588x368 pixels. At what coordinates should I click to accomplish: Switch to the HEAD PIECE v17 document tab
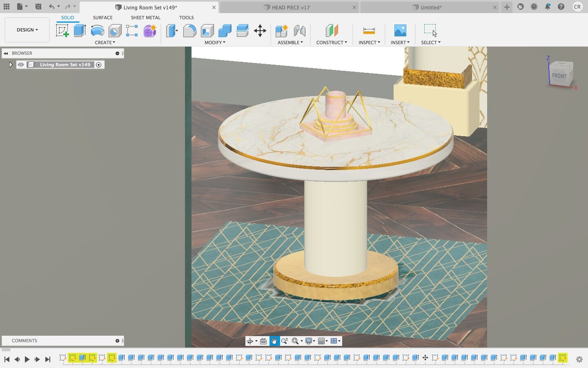pyautogui.click(x=290, y=7)
